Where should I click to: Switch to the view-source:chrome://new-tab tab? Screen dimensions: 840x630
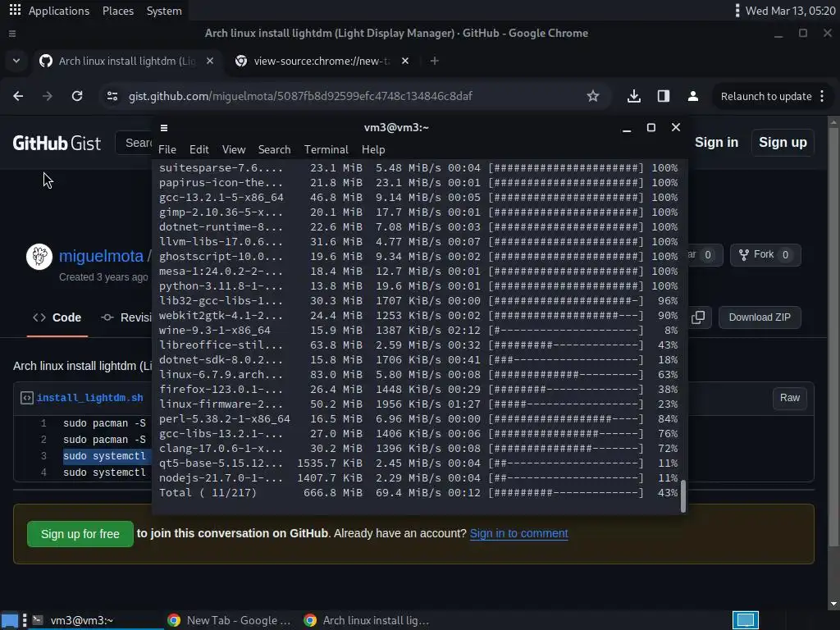click(x=321, y=61)
